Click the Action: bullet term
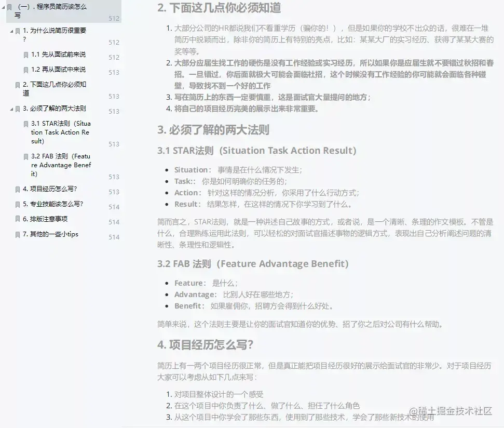 pyautogui.click(x=188, y=193)
